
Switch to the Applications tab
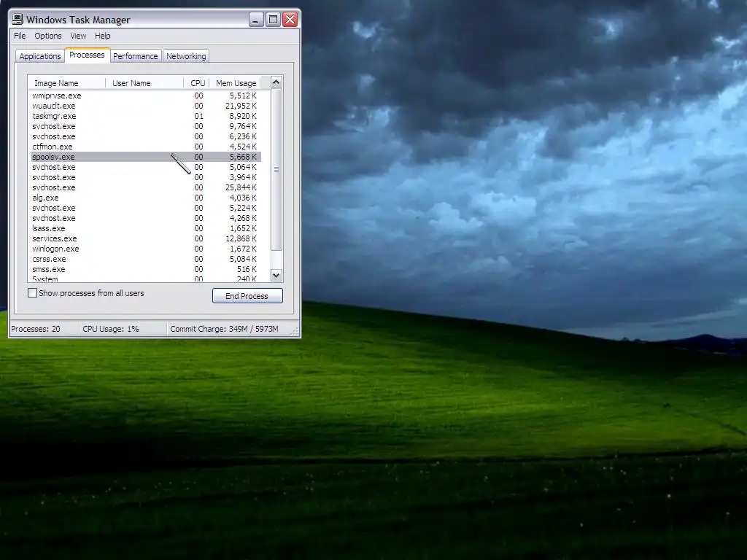pos(40,56)
